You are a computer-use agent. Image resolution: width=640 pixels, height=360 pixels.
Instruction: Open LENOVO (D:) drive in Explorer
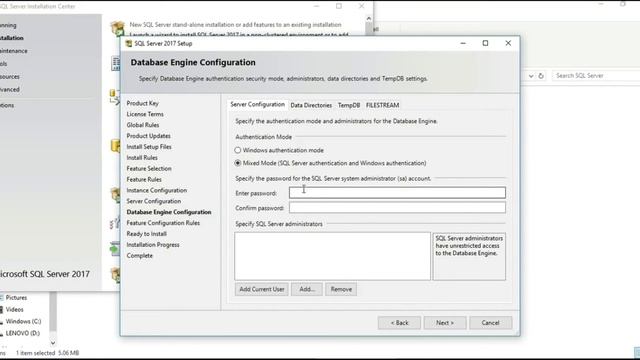(23, 333)
